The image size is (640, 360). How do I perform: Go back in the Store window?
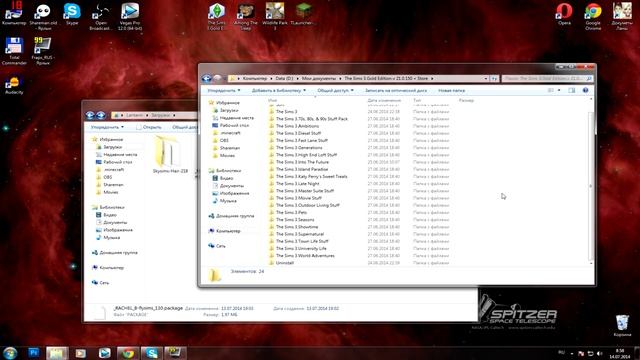(x=207, y=78)
